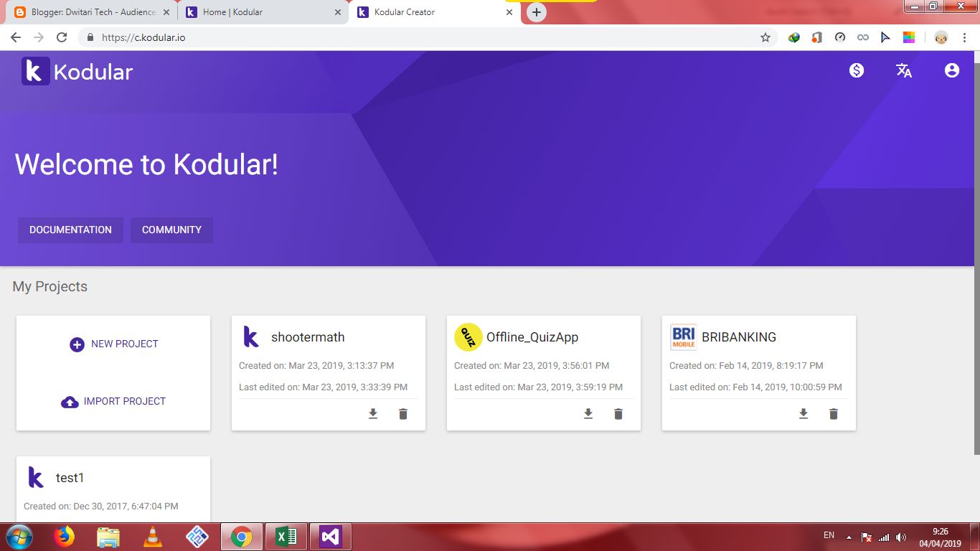Screen dimensions: 980x551
Task: Download the BRIBANKING project
Action: pyautogui.click(x=803, y=414)
